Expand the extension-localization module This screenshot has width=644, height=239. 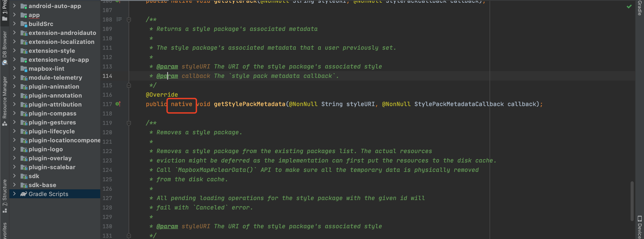[15, 42]
